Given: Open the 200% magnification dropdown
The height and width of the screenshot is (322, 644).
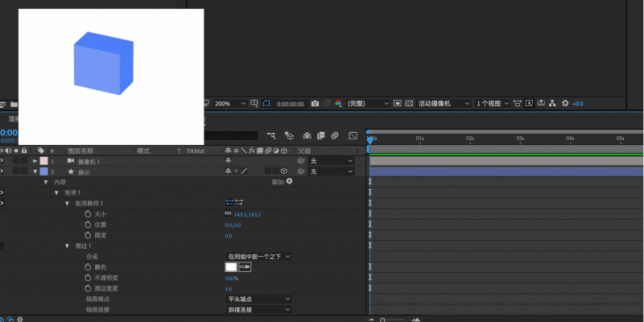Looking at the screenshot, I should (x=230, y=104).
